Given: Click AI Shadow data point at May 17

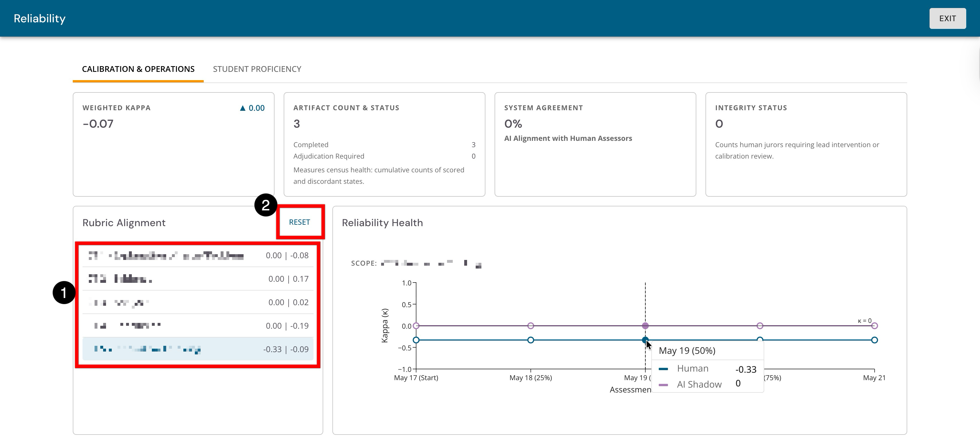Looking at the screenshot, I should pyautogui.click(x=416, y=325).
